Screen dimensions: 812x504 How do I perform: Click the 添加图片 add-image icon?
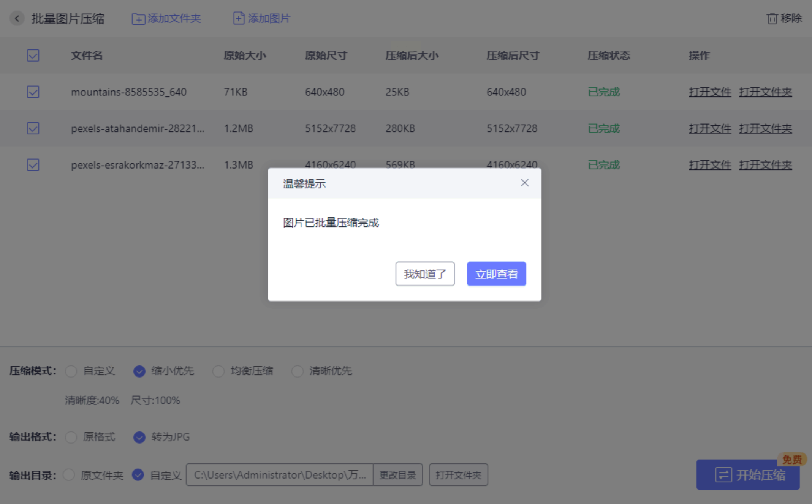click(238, 18)
